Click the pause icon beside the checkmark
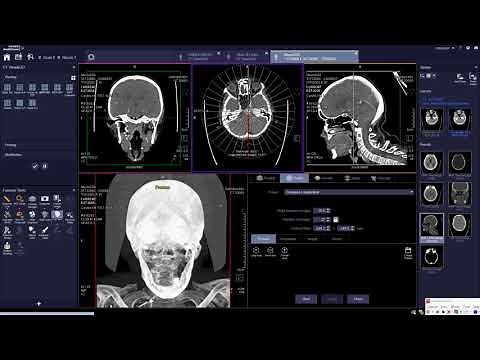 tap(45, 166)
